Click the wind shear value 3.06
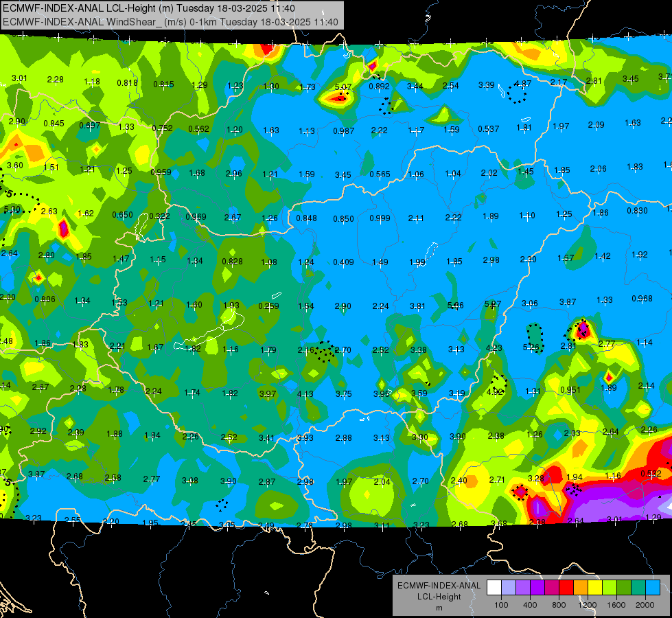Image resolution: width=672 pixels, height=618 pixels. coord(530,304)
